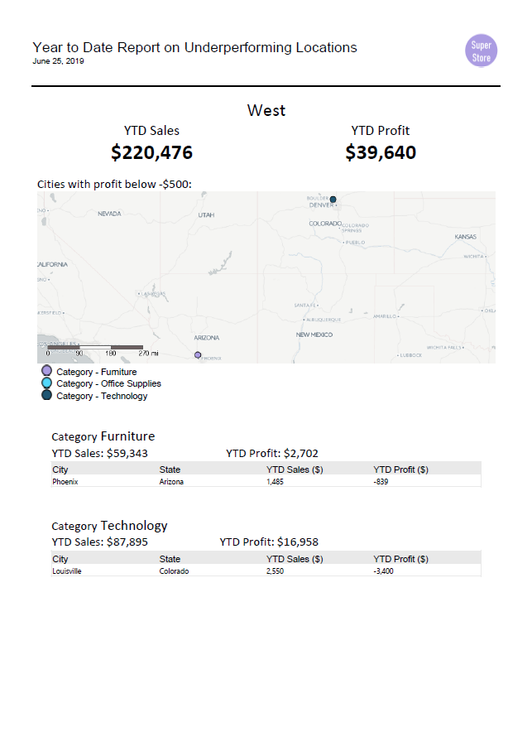This screenshot has width=532, height=756.
Task: Click the Technology table's City column header
Action: 60,559
